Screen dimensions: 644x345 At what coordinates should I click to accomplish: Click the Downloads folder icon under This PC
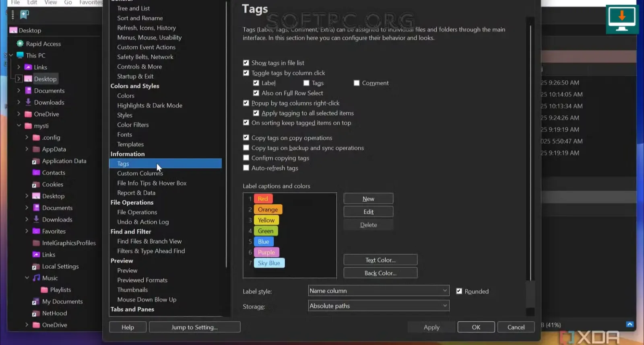(x=28, y=102)
